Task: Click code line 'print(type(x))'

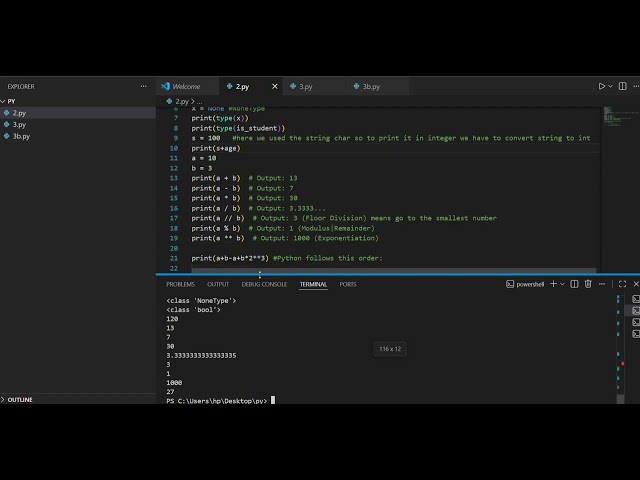Action: coord(220,118)
